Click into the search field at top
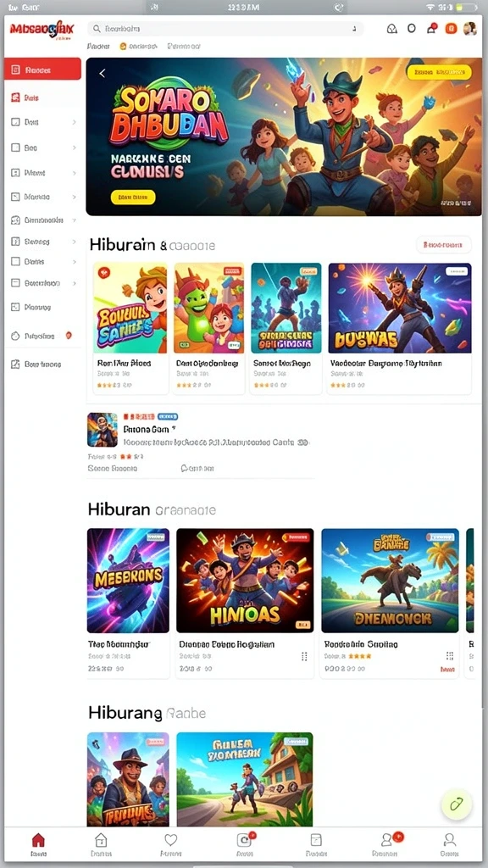This screenshot has height=868, width=488. (x=225, y=29)
